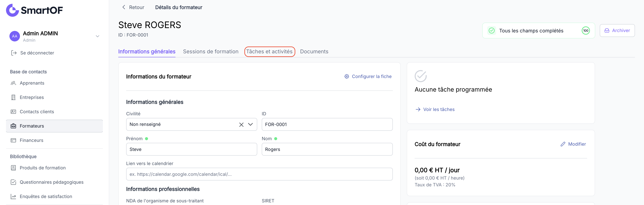The width and height of the screenshot is (644, 205).
Task: Click the logout arrow icon
Action: [14, 53]
